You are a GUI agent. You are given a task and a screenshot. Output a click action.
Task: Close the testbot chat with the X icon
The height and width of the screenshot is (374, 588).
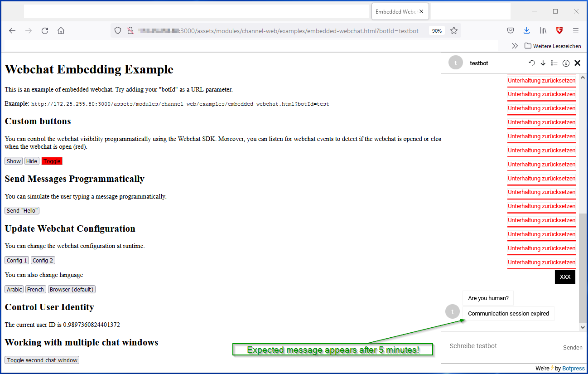tap(577, 63)
